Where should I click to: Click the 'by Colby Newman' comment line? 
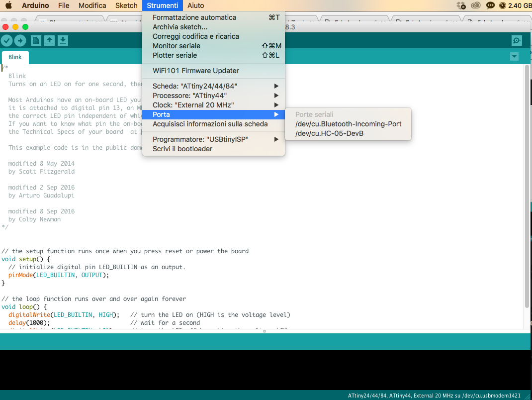tap(34, 219)
